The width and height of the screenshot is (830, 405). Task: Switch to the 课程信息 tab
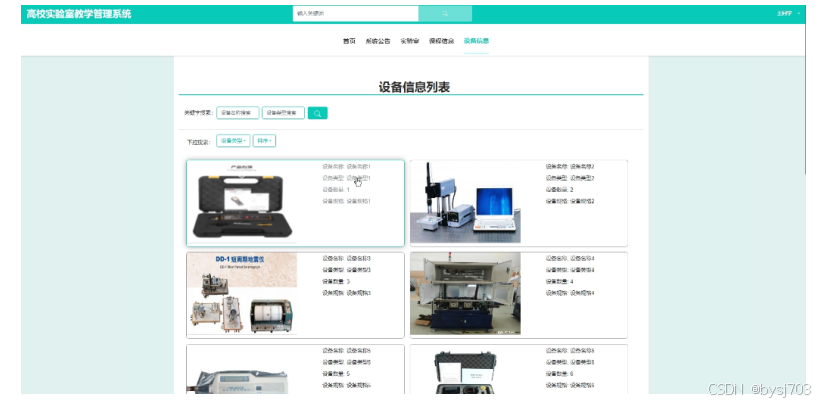pos(441,41)
